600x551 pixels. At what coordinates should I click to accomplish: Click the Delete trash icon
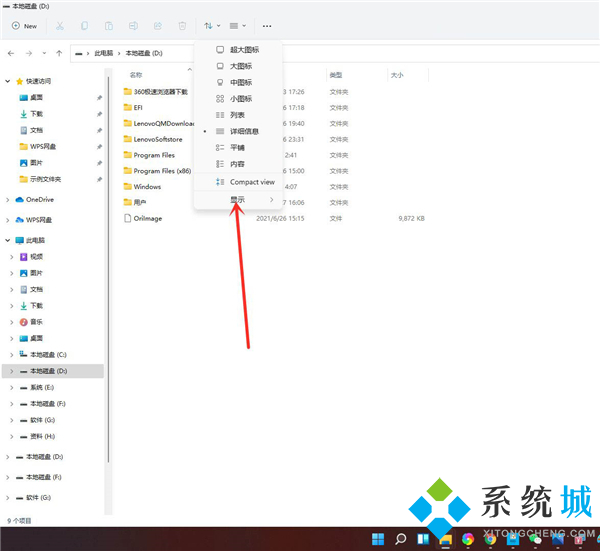pos(182,26)
